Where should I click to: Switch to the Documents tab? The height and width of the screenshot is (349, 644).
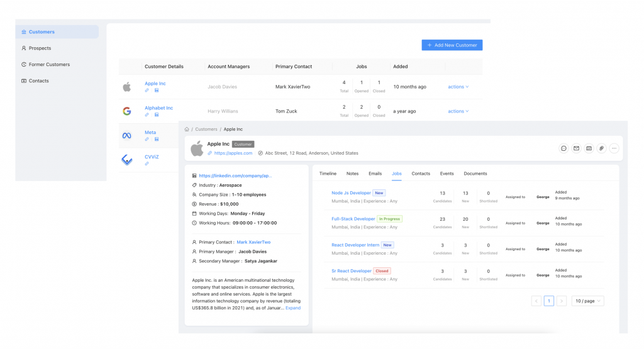(475, 174)
